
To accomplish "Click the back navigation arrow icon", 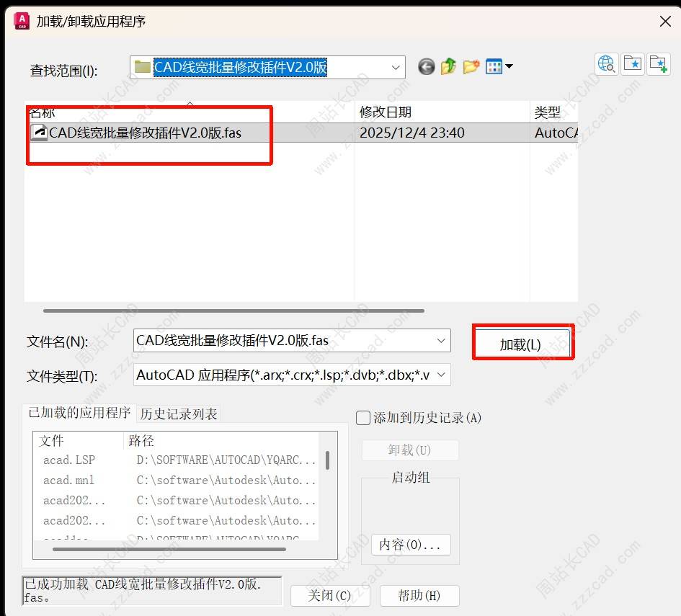I will [x=427, y=67].
